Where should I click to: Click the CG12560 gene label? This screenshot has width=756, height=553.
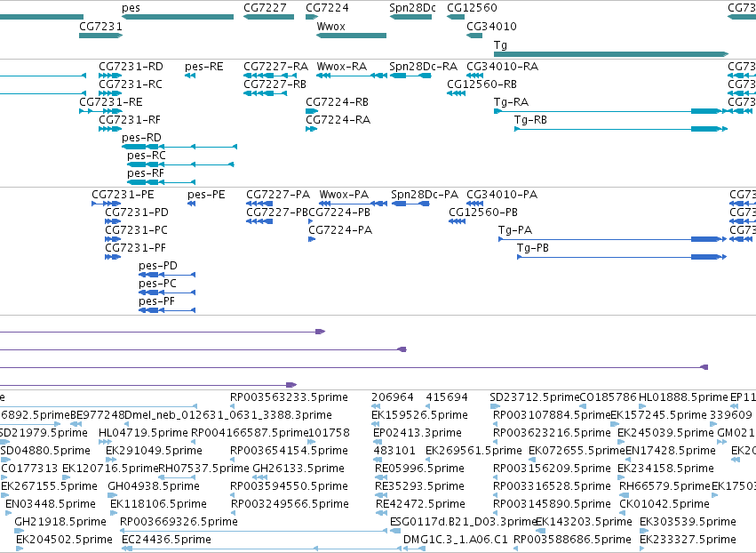click(x=472, y=8)
